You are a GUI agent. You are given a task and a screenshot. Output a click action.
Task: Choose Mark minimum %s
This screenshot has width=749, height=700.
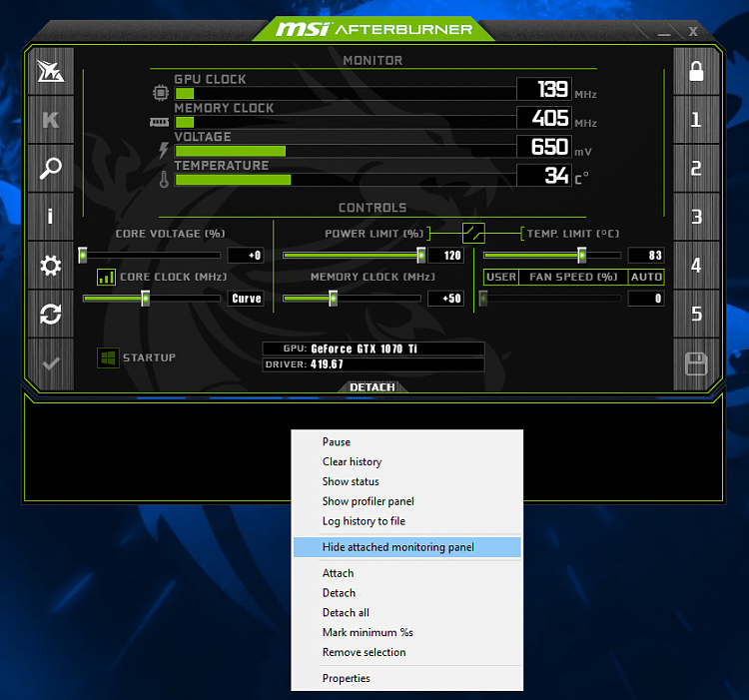(407, 633)
